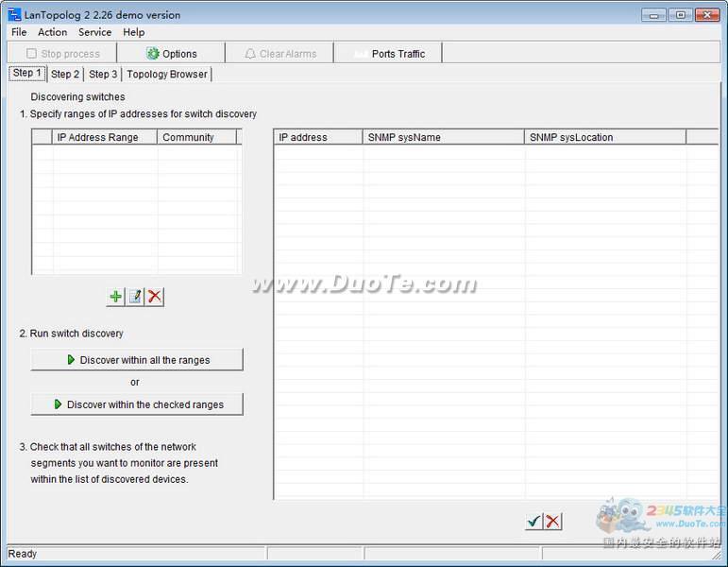This screenshot has width=728, height=567.
Task: Edit the selected IP address range
Action: pyautogui.click(x=135, y=296)
